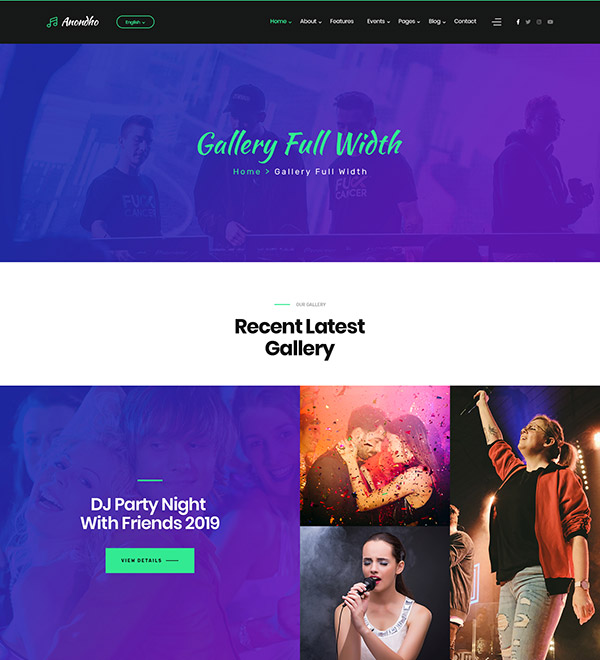Follow the Home breadcrumb link

(x=247, y=172)
